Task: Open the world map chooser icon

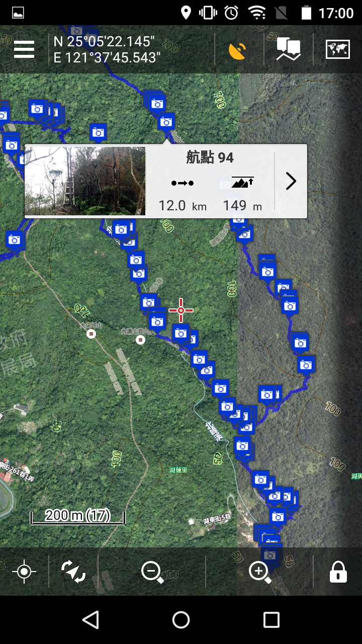Action: click(337, 49)
